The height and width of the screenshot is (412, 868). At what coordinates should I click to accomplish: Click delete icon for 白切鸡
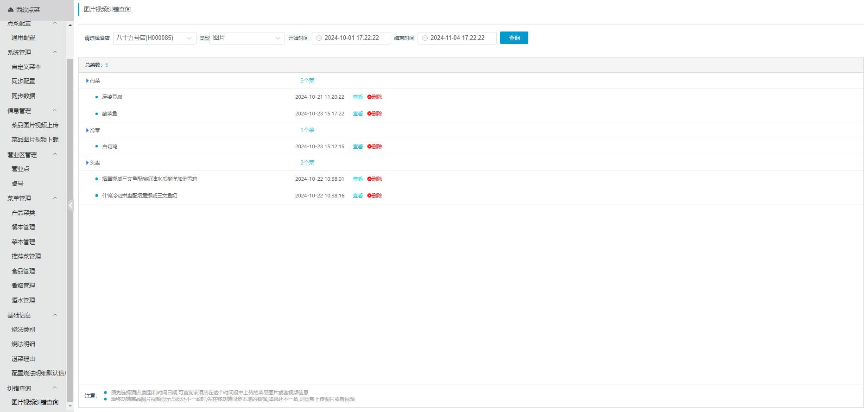370,146
